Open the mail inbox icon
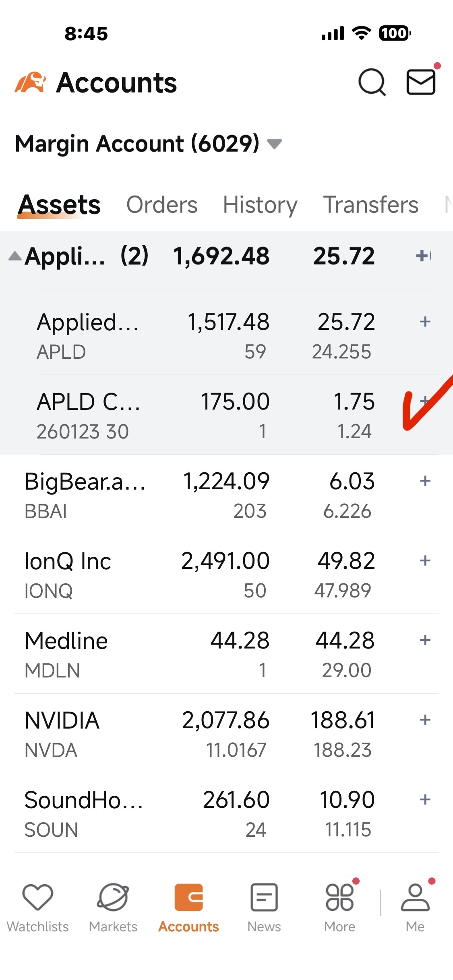Viewport: 453px width, 980px height. (x=421, y=82)
